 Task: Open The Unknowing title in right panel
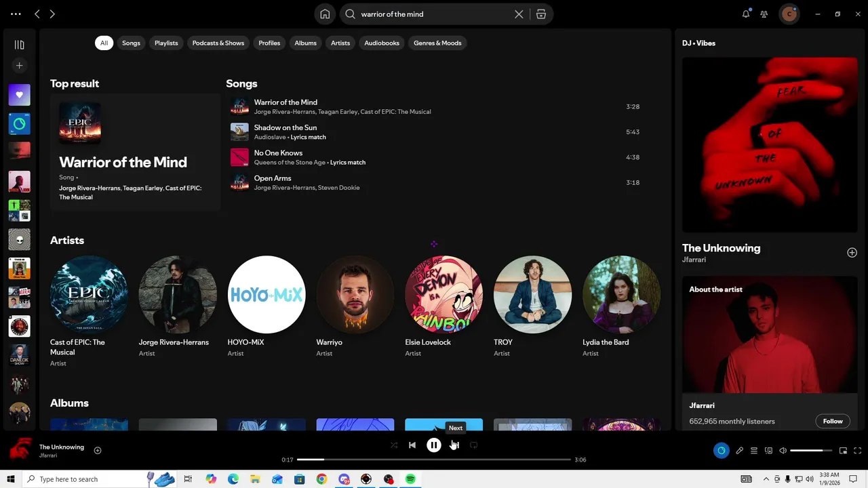[721, 248]
